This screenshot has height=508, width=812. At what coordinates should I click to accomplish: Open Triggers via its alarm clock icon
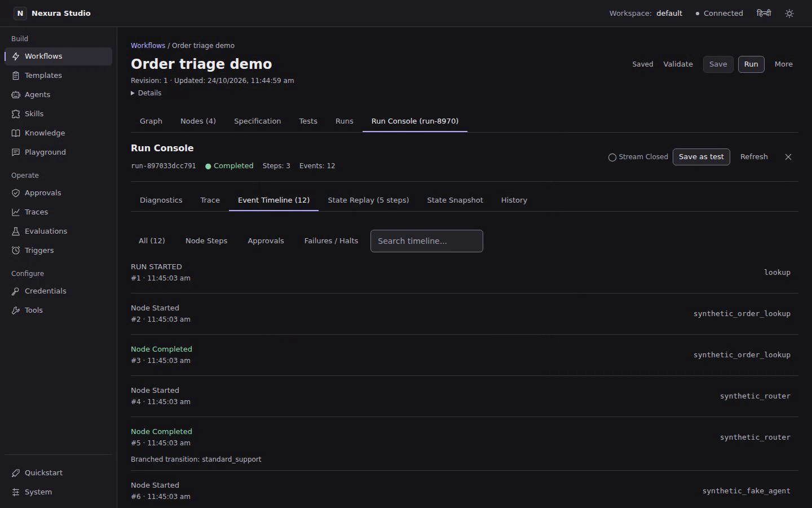click(x=16, y=251)
